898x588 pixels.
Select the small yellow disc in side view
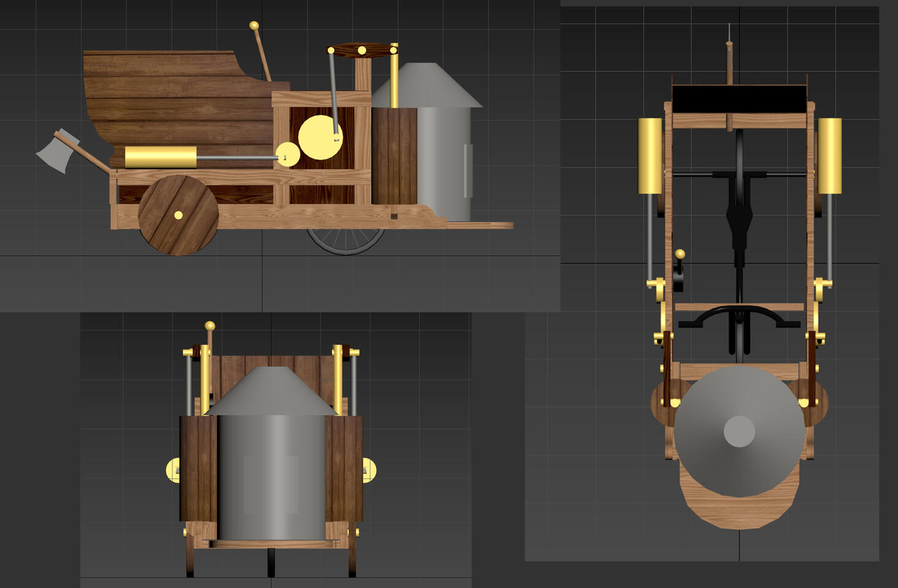click(287, 155)
